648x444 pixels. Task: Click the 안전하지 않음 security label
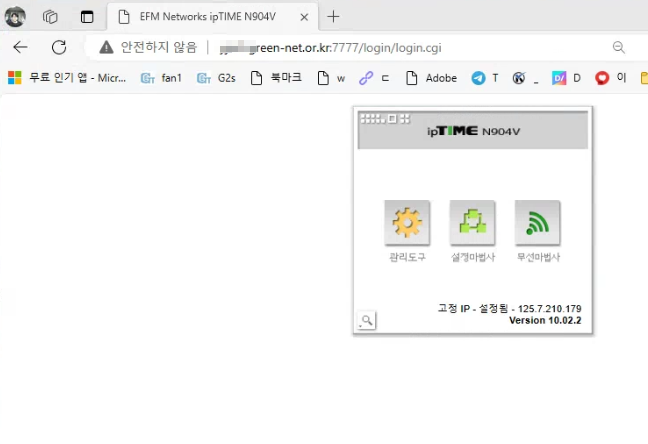[x=159, y=48]
